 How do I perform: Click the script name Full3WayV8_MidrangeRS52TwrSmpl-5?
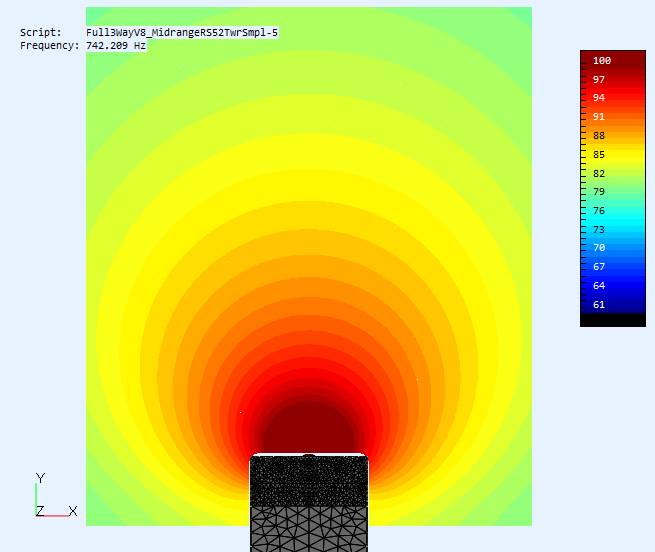(182, 32)
